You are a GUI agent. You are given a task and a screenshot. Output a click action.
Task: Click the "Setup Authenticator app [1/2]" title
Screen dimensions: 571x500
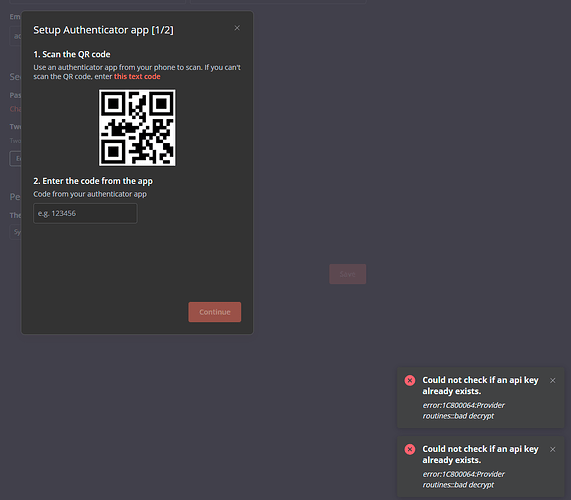click(x=103, y=30)
